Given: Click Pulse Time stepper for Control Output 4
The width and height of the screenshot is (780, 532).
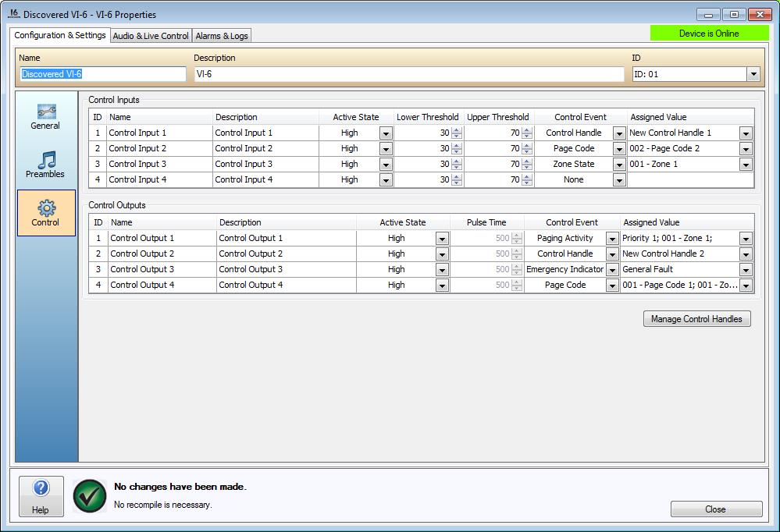Looking at the screenshot, I should [x=517, y=286].
